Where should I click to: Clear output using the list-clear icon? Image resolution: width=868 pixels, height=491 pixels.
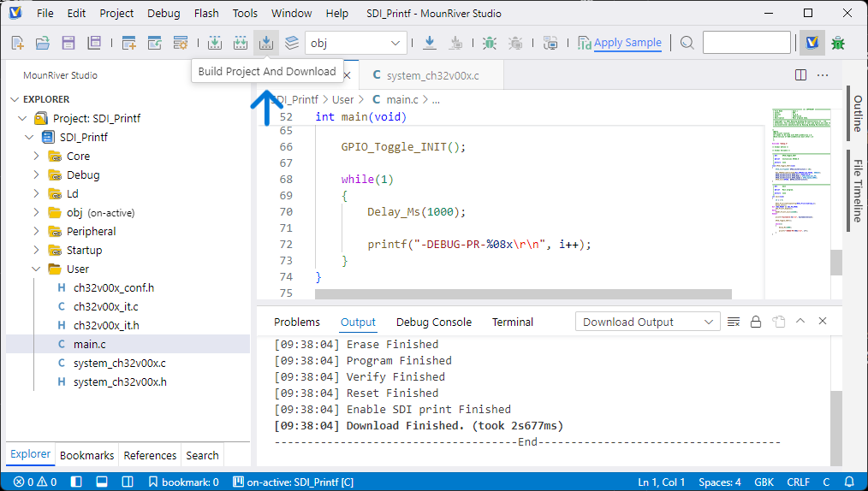tap(734, 322)
